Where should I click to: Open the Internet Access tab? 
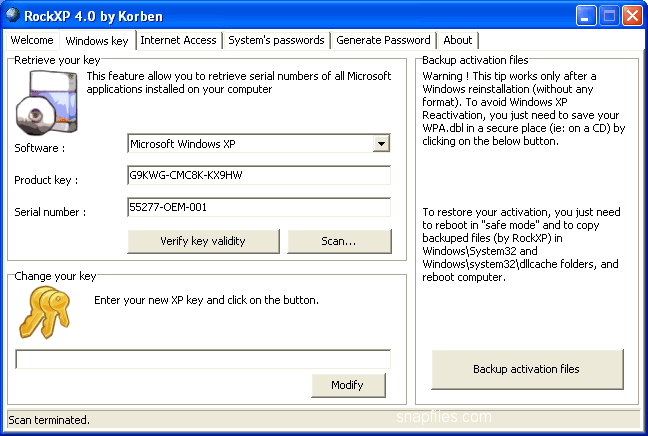tap(178, 41)
